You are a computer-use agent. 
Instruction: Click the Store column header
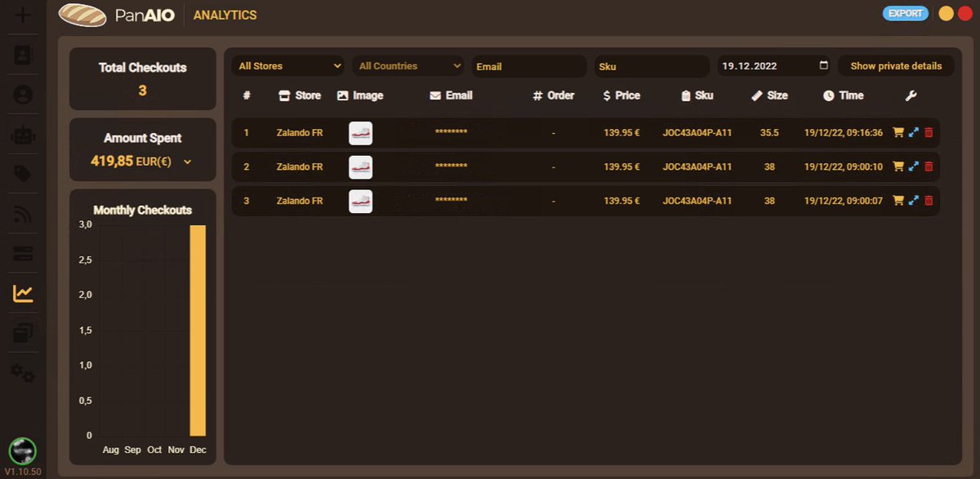(300, 95)
